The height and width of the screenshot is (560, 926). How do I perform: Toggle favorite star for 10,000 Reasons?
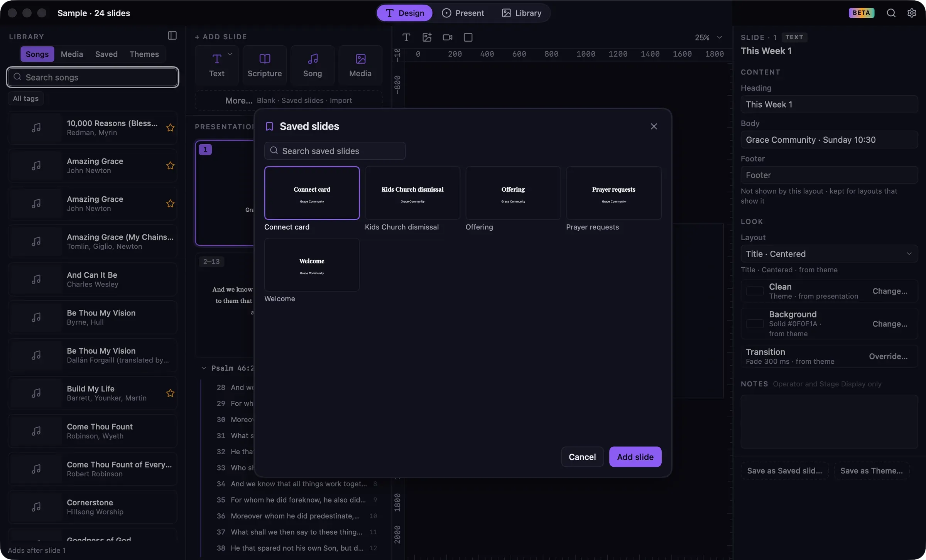(x=170, y=128)
